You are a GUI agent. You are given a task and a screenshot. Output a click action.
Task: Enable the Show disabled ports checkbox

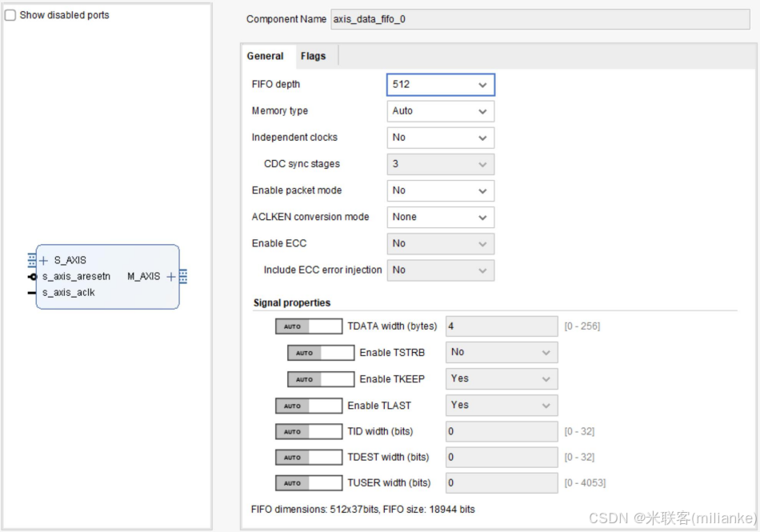pos(10,14)
